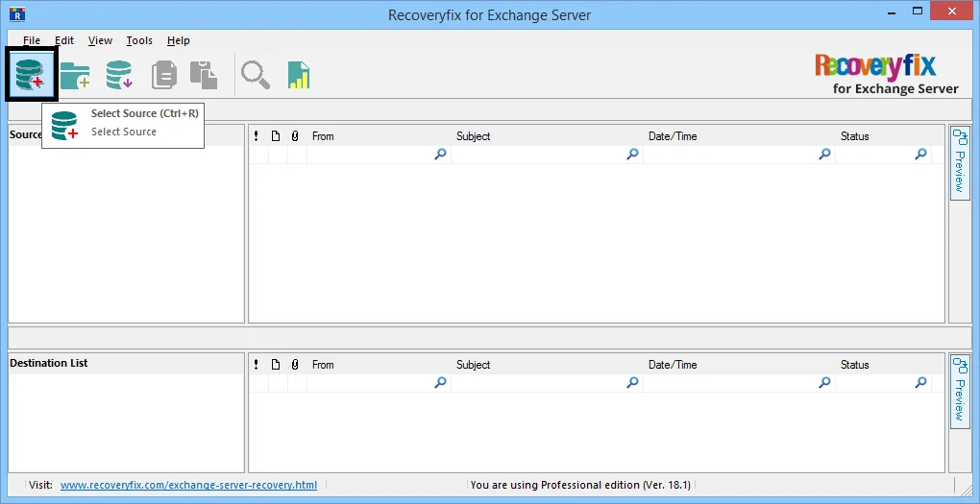Image resolution: width=980 pixels, height=504 pixels.
Task: Click the Copy documents toolbar icon
Action: coord(164,75)
